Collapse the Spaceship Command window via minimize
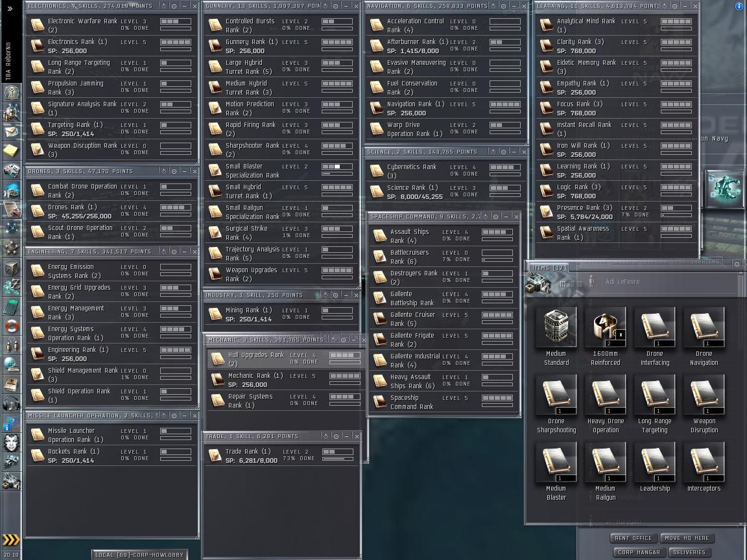747x560 pixels. pyautogui.click(x=506, y=216)
